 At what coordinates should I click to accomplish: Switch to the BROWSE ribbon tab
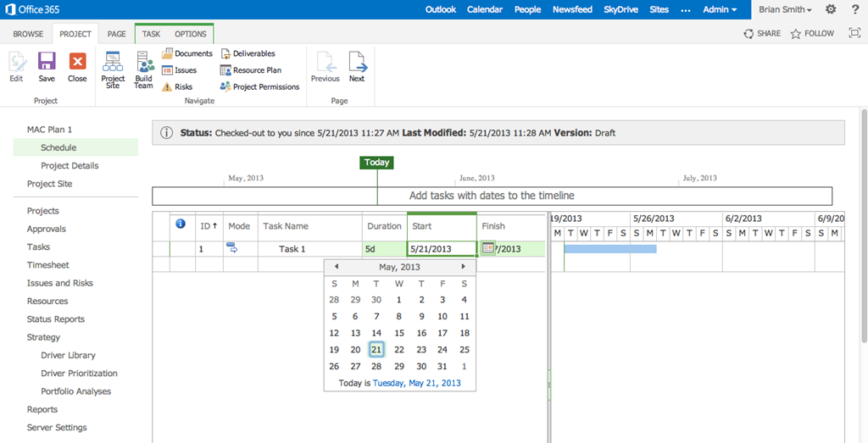click(28, 34)
